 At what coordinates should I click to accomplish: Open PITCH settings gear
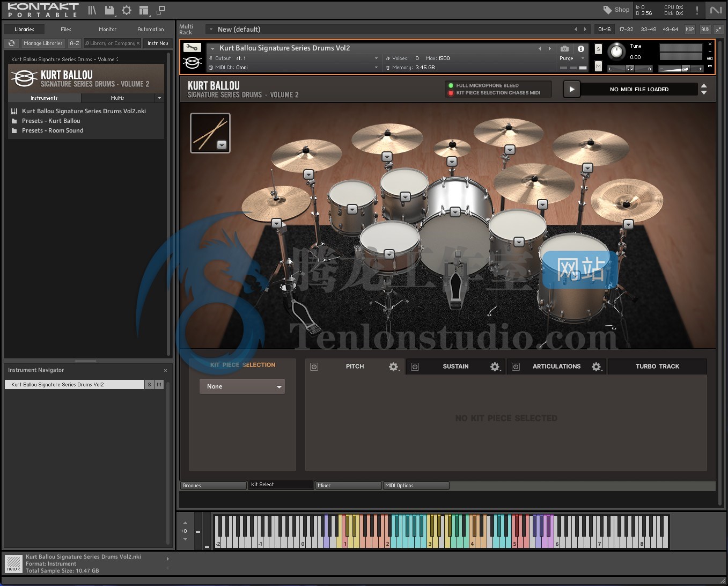394,367
